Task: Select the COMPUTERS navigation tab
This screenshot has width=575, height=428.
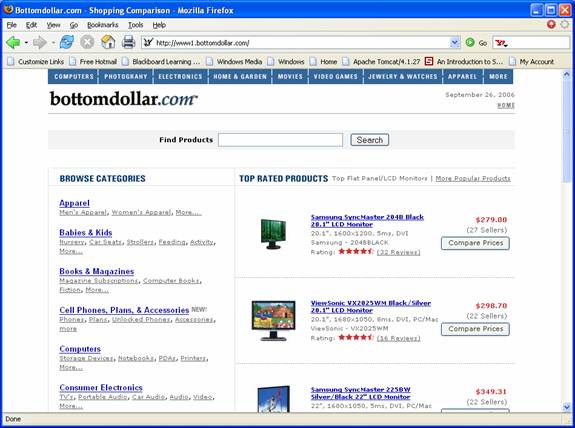Action: point(73,77)
